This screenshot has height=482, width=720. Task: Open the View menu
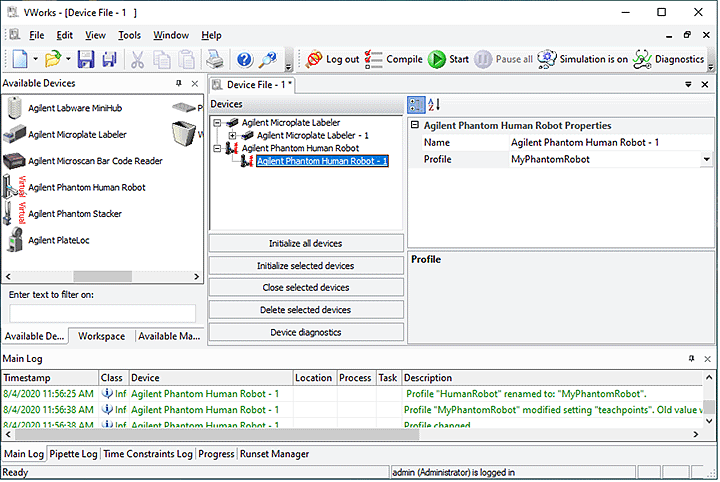tap(95, 35)
